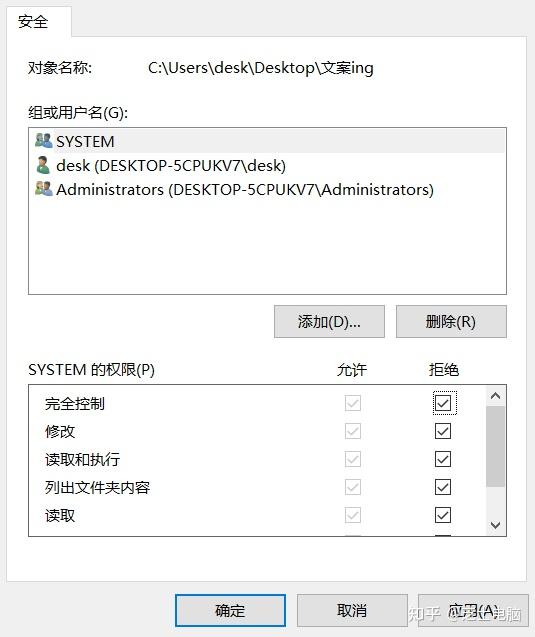Click the 删除(R) button
This screenshot has width=535, height=637.
(451, 322)
